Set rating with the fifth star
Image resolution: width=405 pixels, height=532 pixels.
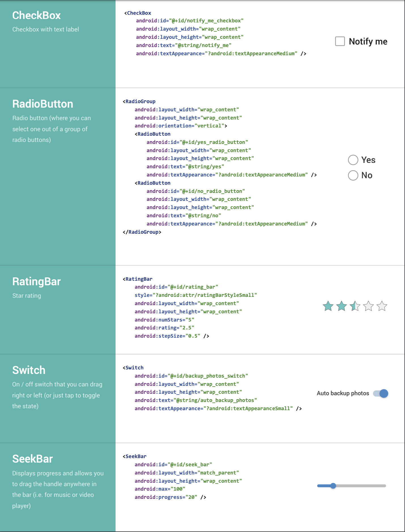pos(382,306)
